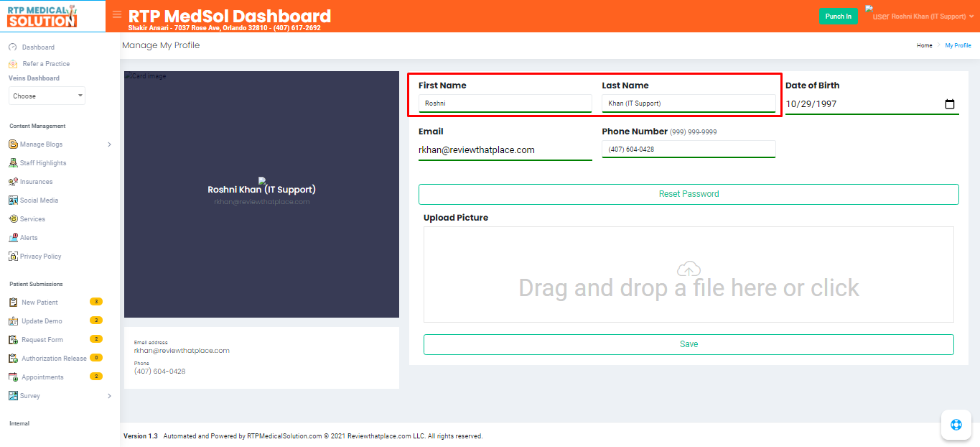Click the Reset Password button
This screenshot has width=980, height=447.
[689, 194]
